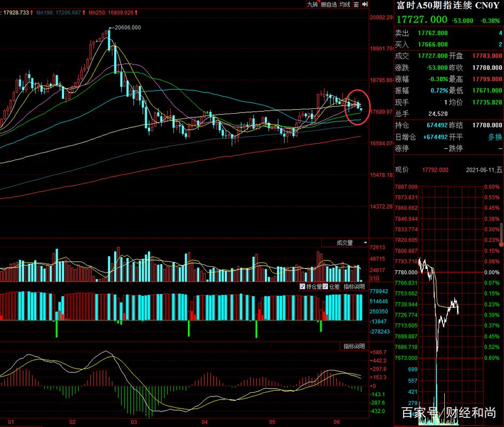Click the 富时A50期指连续 CN0Y title
Screen dimensions: 504x427
448,5
